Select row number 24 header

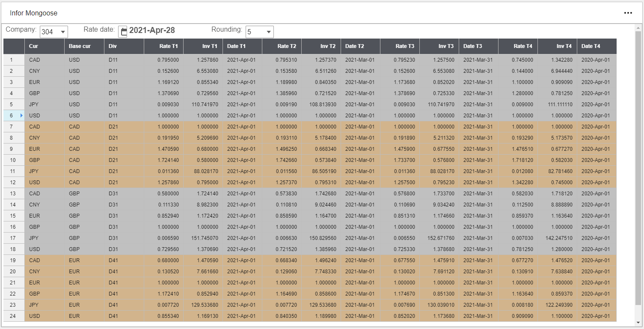click(14, 316)
